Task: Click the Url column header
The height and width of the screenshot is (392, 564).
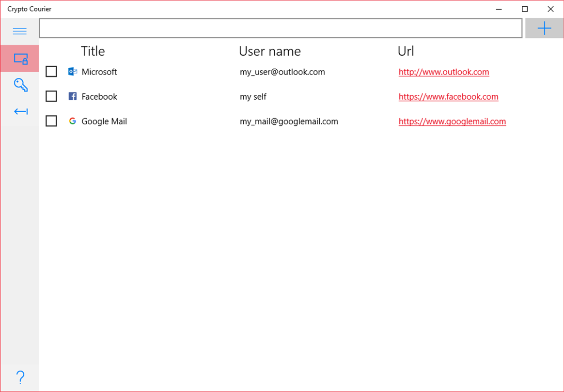Action: pyautogui.click(x=406, y=51)
